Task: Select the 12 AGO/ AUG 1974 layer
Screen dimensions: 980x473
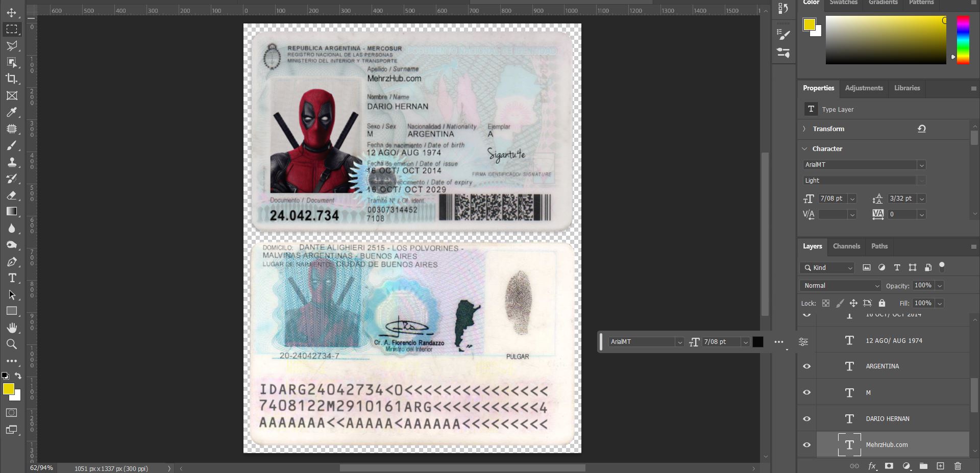Action: (893, 340)
